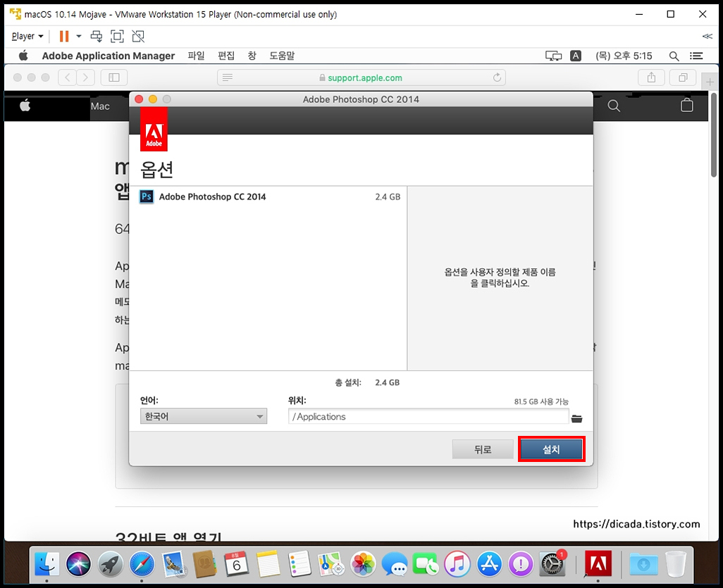
Task: Open Trash in the Dock
Action: click(x=676, y=563)
